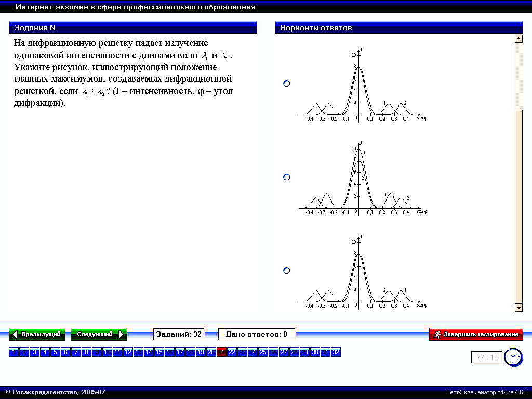Jump to question 19
The width and height of the screenshot is (532, 399).
point(201,352)
